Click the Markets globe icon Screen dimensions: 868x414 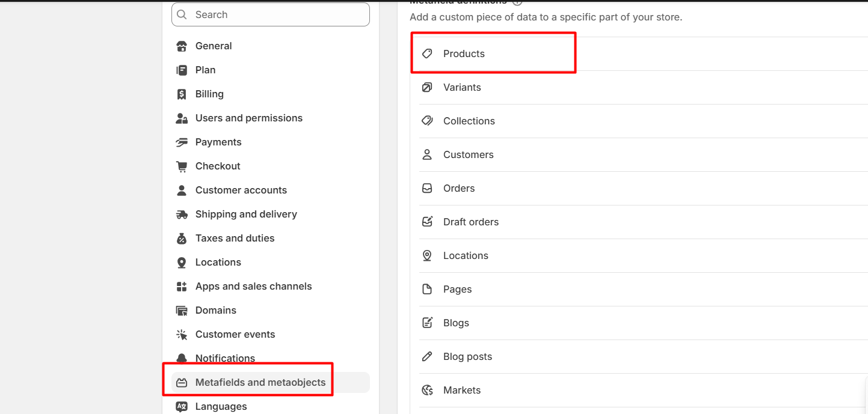427,391
